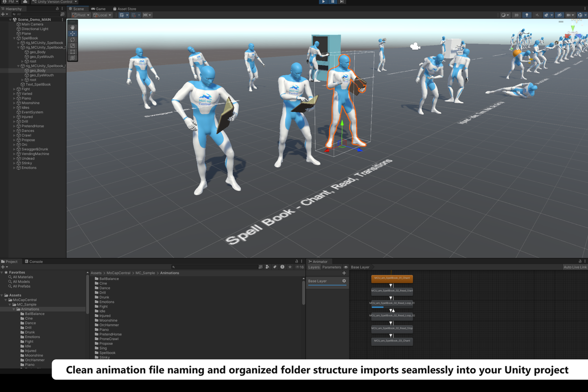The height and width of the screenshot is (392, 588).
Task: Open the Local coordinate space dropdown
Action: (x=102, y=15)
